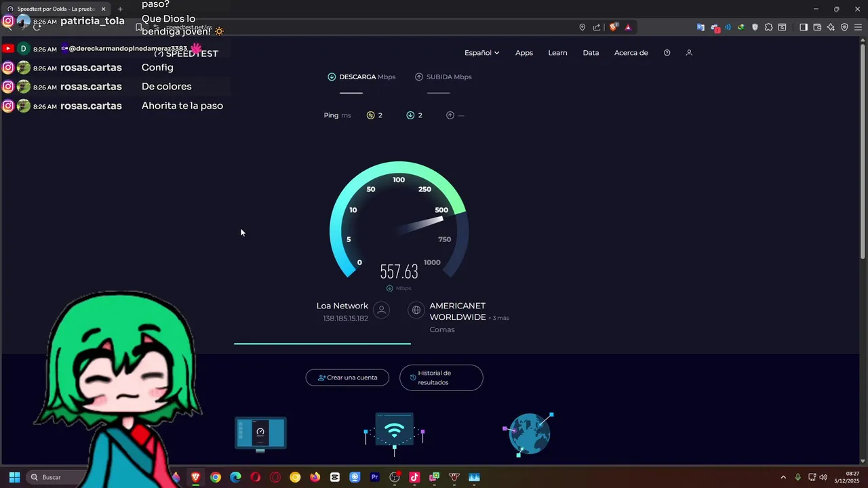Click the globe network illustration icon
868x488 pixels.
click(529, 434)
